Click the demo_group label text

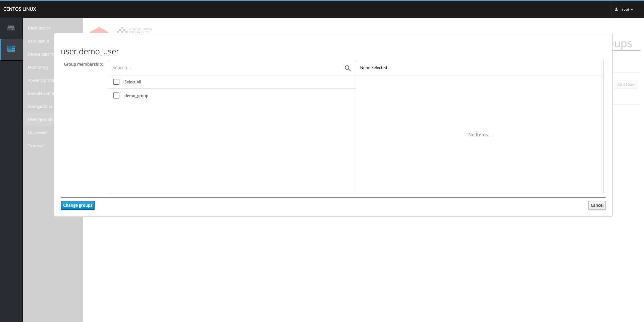pos(136,96)
